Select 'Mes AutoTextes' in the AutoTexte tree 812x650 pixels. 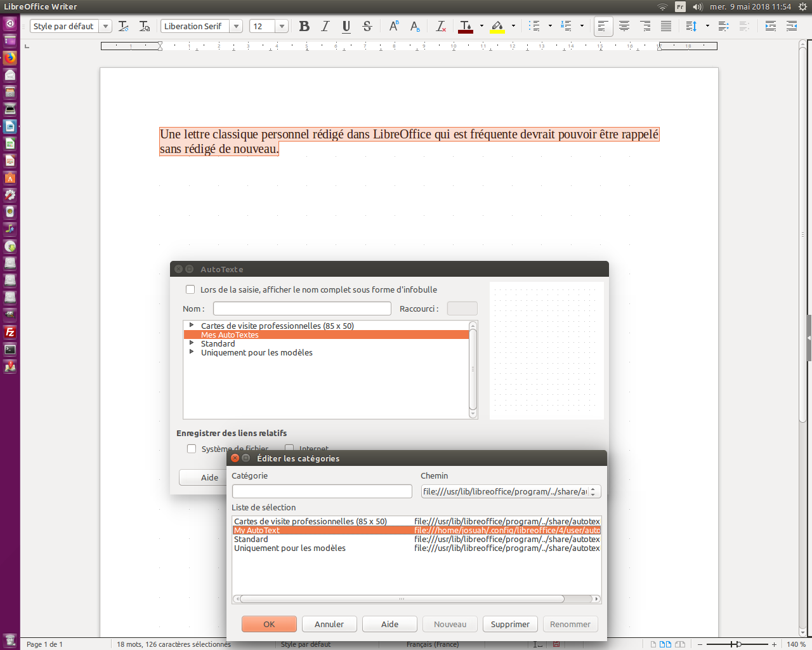click(x=326, y=335)
